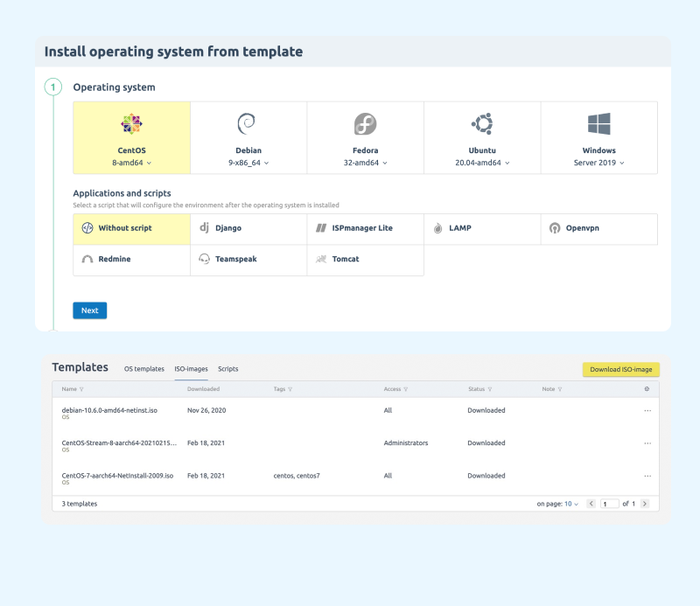The width and height of the screenshot is (700, 606).
Task: Click Download ISO-image button
Action: click(x=621, y=370)
